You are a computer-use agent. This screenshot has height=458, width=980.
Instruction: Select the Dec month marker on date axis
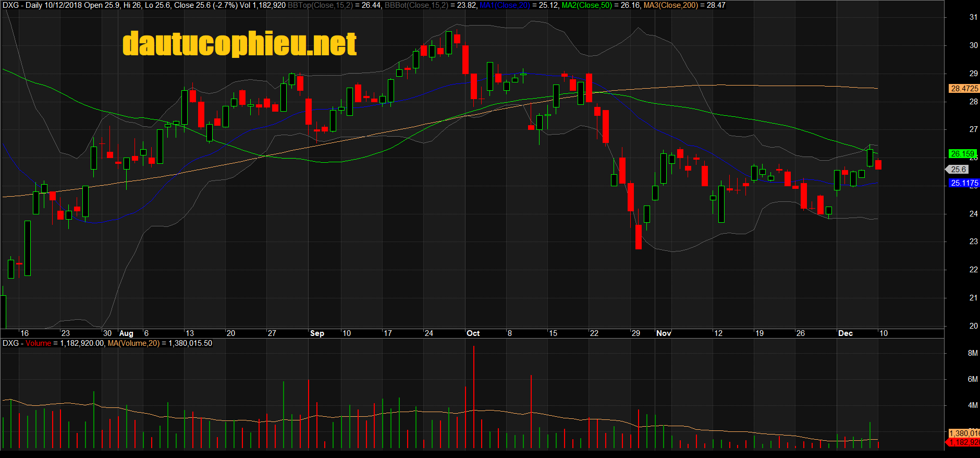click(845, 333)
